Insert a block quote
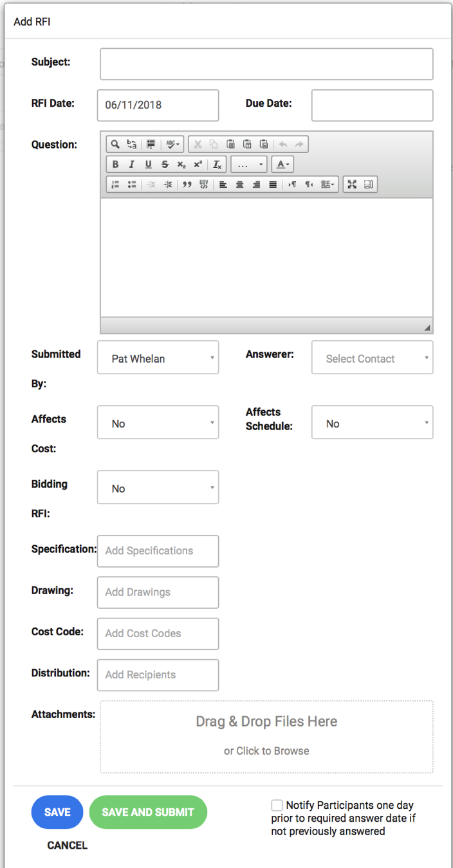This screenshot has height=868, width=453. point(187,185)
